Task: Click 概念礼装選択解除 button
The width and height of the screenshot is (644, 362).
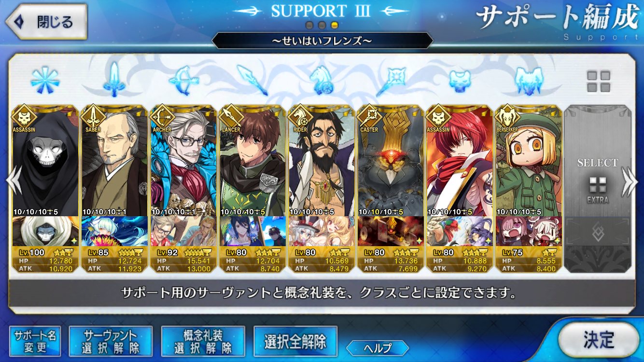Action: tap(203, 341)
